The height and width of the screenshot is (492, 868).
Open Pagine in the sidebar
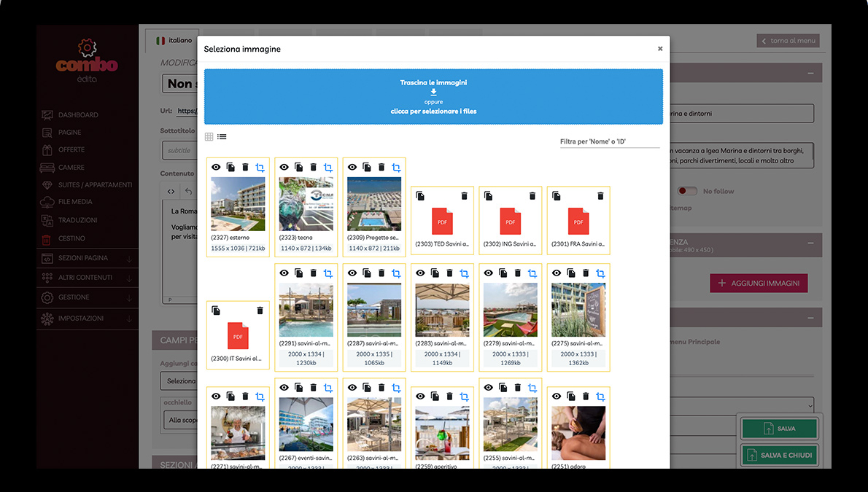[70, 132]
